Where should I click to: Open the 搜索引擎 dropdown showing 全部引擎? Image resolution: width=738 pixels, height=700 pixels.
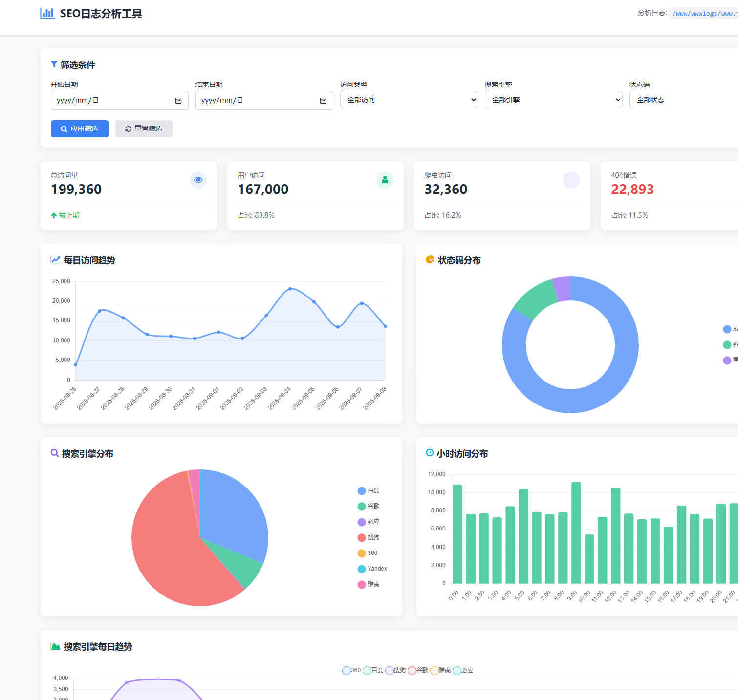tap(554, 100)
